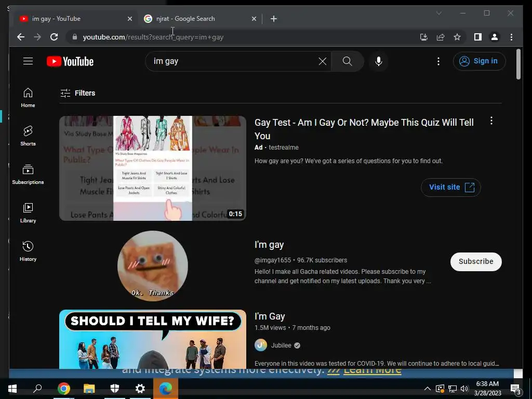Click the volume speaker tray icon
This screenshot has width=532, height=399.
[464, 389]
